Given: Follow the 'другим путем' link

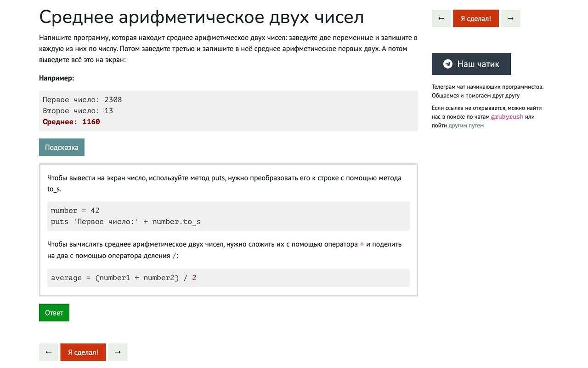Looking at the screenshot, I should coord(466,125).
